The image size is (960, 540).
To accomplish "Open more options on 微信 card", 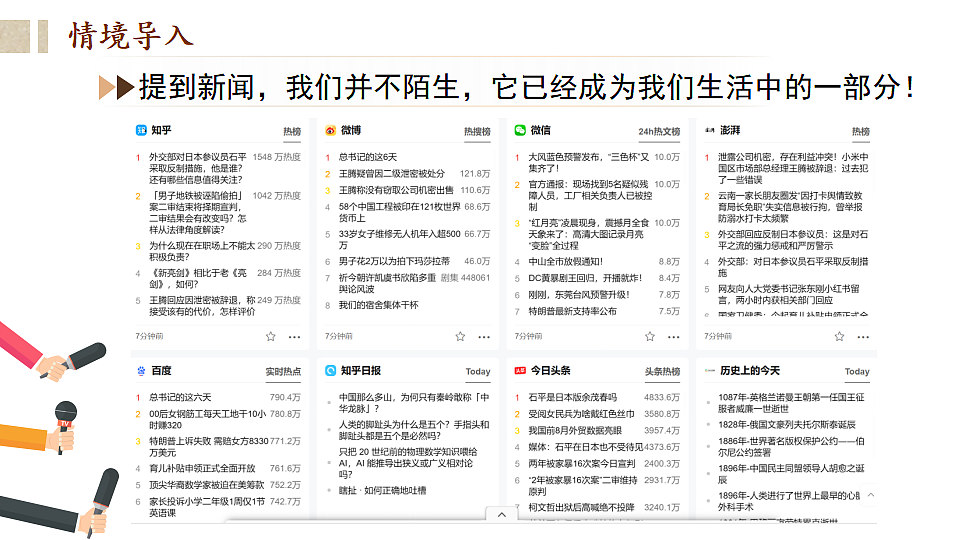I will pyautogui.click(x=673, y=337).
